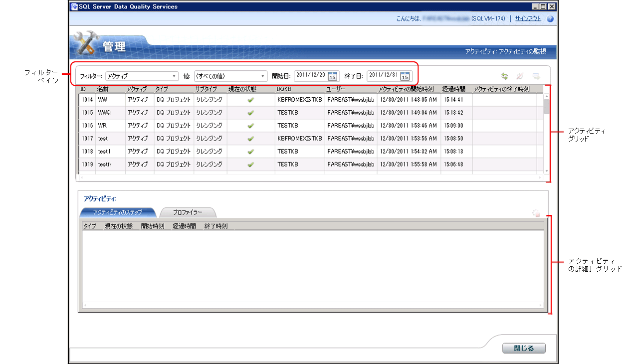Click the green checkmark status for activity 1014
The width and height of the screenshot is (631, 364).
coord(251,100)
